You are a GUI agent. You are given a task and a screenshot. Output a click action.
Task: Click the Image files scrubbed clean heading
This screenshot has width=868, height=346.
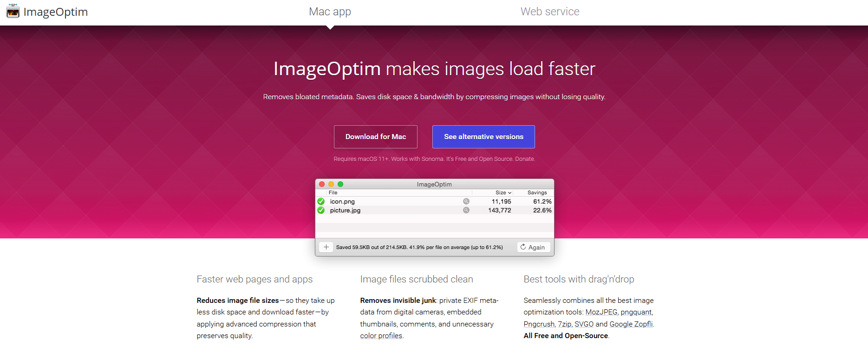[417, 279]
